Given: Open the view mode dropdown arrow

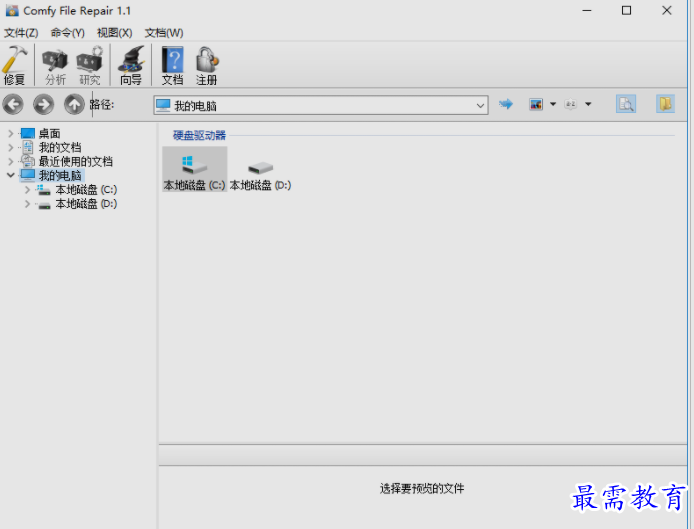Looking at the screenshot, I should 553,104.
